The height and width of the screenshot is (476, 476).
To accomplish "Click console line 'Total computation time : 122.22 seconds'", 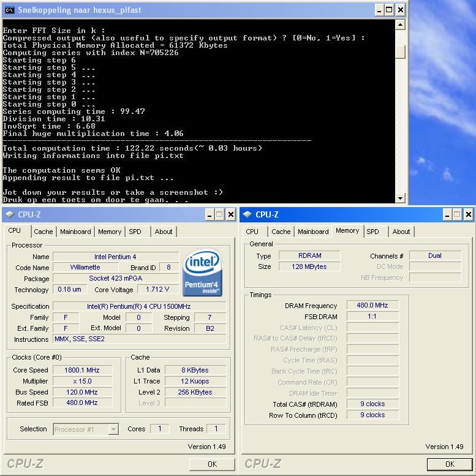I will [98, 148].
